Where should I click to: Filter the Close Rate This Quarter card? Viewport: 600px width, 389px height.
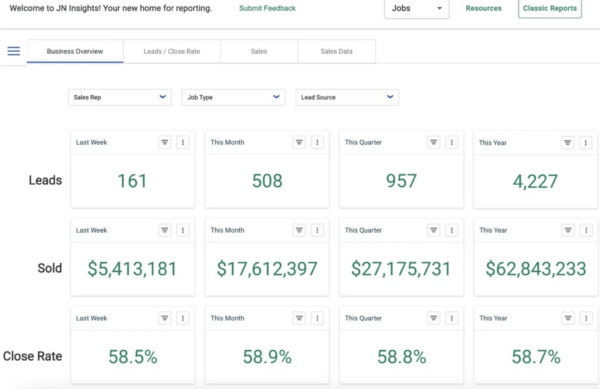pos(434,318)
